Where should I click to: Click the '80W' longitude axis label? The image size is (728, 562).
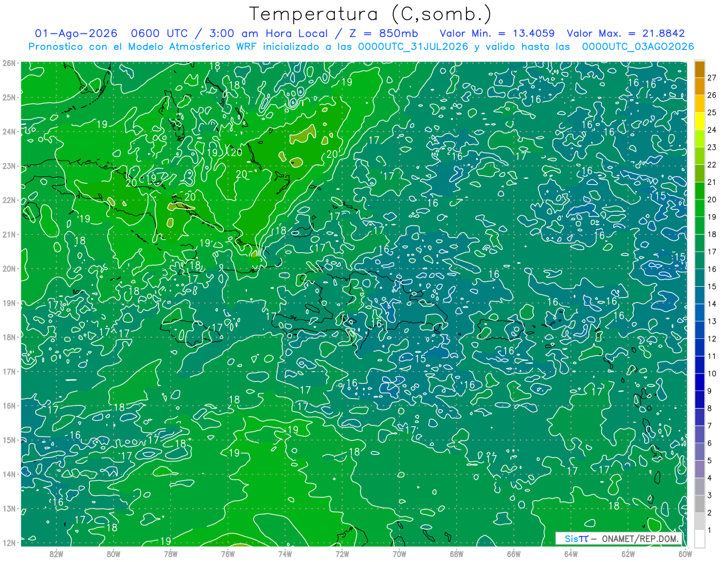[113, 554]
